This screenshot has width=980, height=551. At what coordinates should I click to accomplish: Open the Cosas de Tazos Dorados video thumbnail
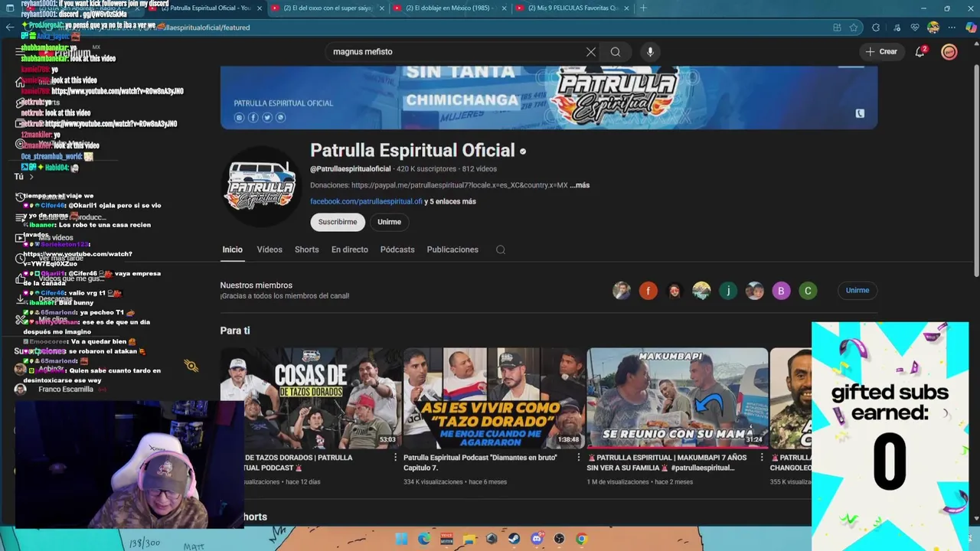(x=311, y=397)
